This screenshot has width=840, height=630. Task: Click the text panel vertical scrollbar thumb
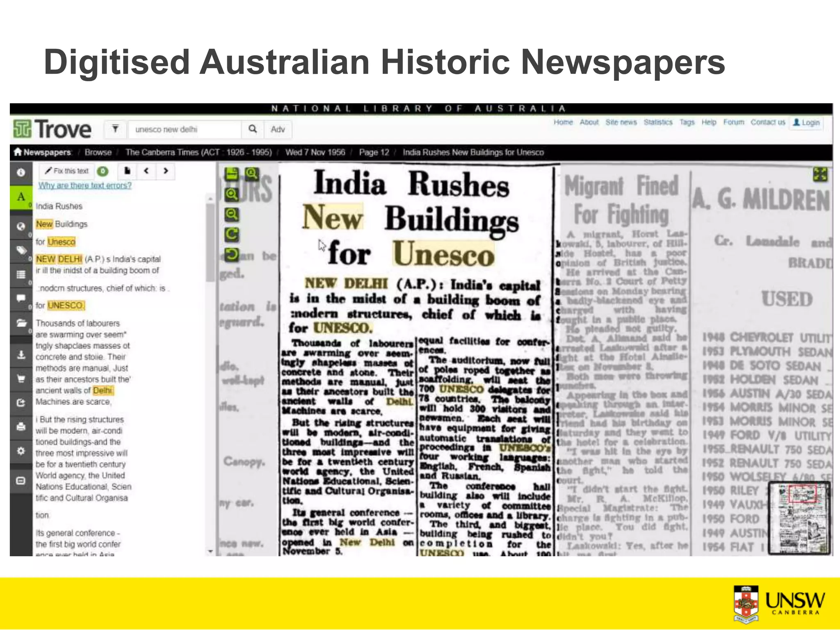(210, 242)
